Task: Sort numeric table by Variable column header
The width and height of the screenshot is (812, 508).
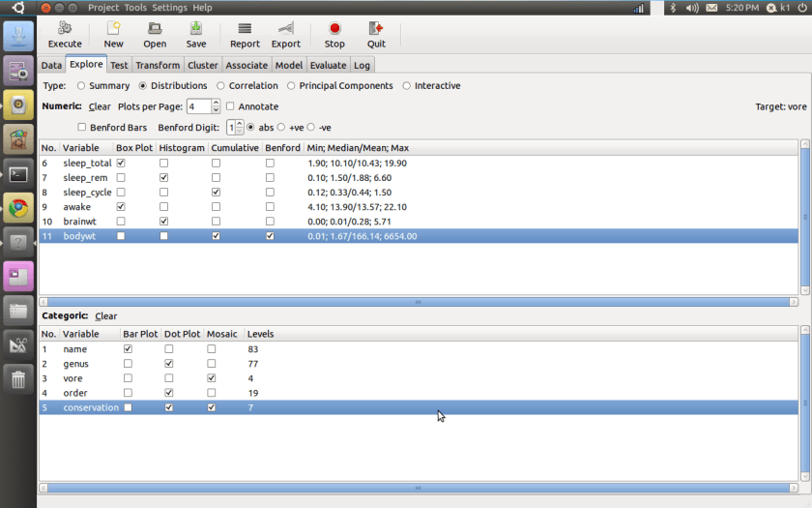Action: 81,148
